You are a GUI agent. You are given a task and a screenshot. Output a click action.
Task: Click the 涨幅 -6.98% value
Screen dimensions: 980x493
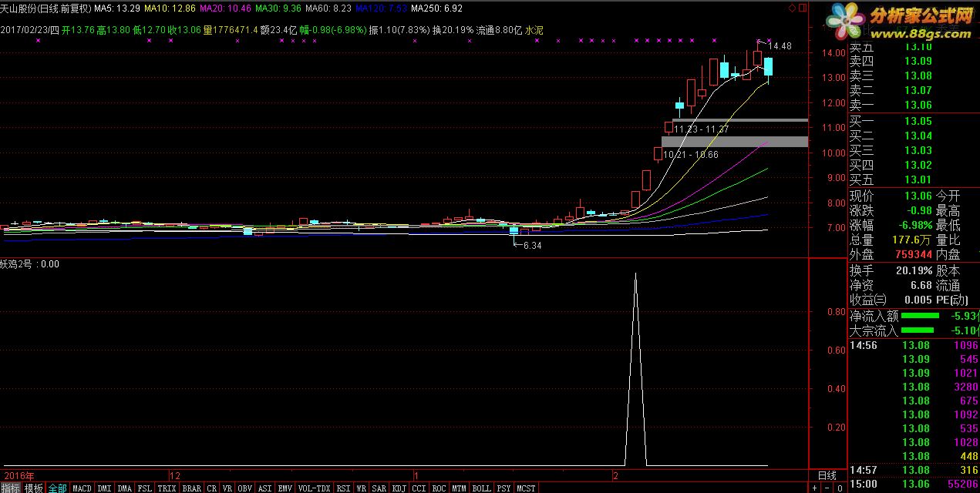pyautogui.click(x=914, y=226)
